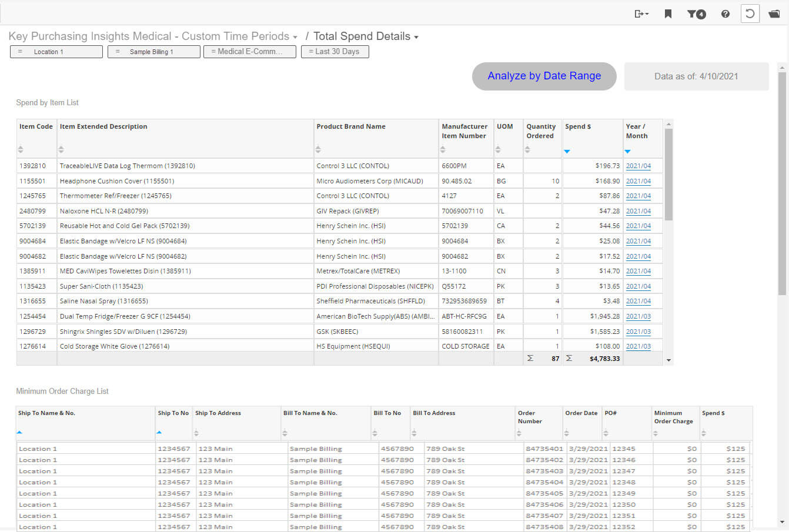Click the export data icon
Viewport: 789px width, 532px height.
click(x=641, y=13)
